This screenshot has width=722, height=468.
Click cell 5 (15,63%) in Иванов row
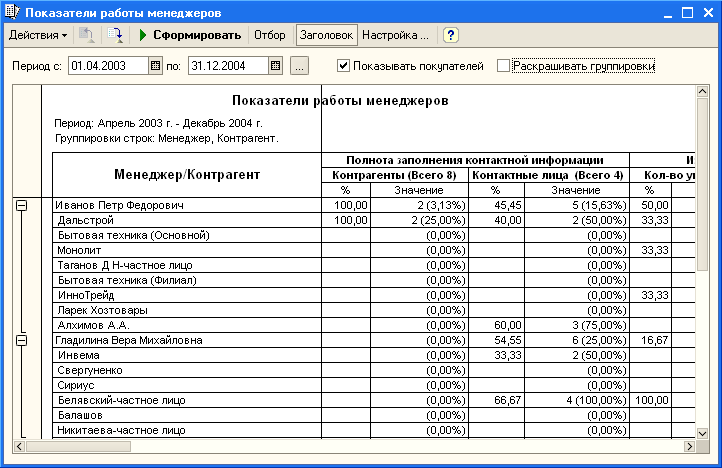point(577,205)
